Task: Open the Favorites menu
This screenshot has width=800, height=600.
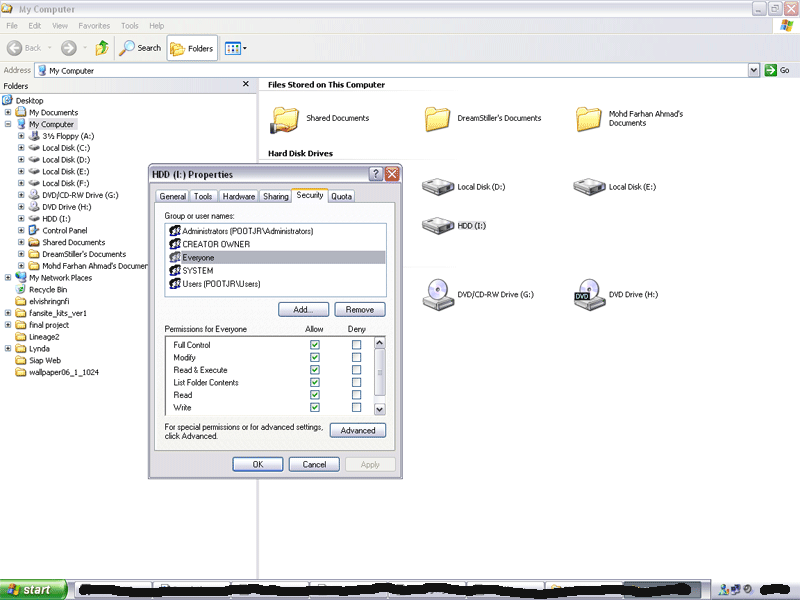Action: tap(94, 26)
